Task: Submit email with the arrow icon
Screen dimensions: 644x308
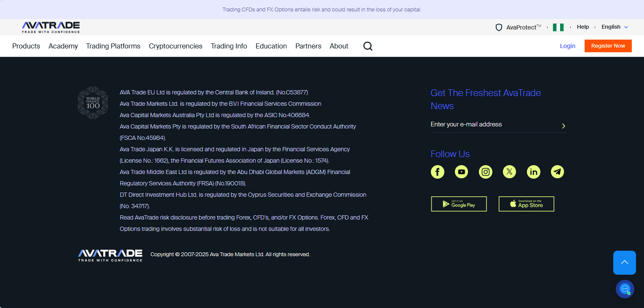Action: [563, 126]
